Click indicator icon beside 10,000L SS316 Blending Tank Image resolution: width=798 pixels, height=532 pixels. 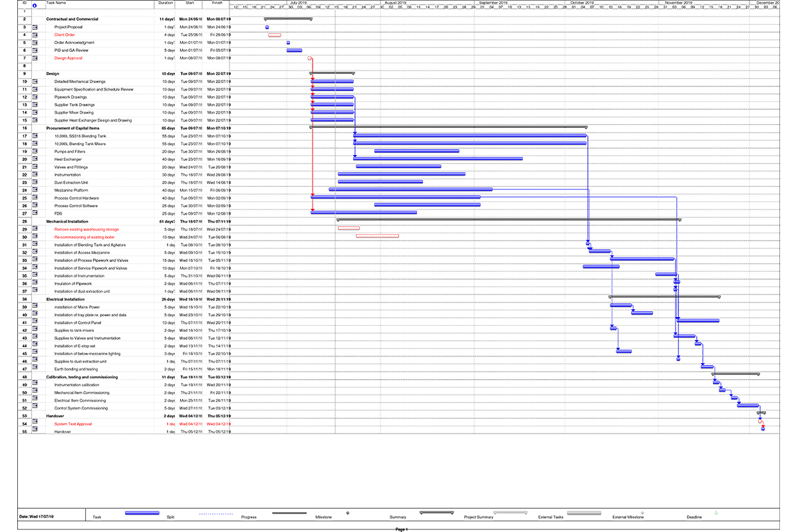pos(35,136)
